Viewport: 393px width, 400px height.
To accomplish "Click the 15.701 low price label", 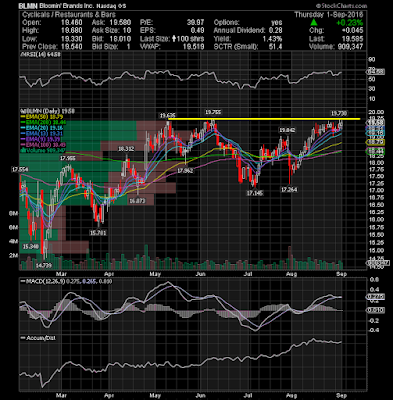I will [98, 233].
